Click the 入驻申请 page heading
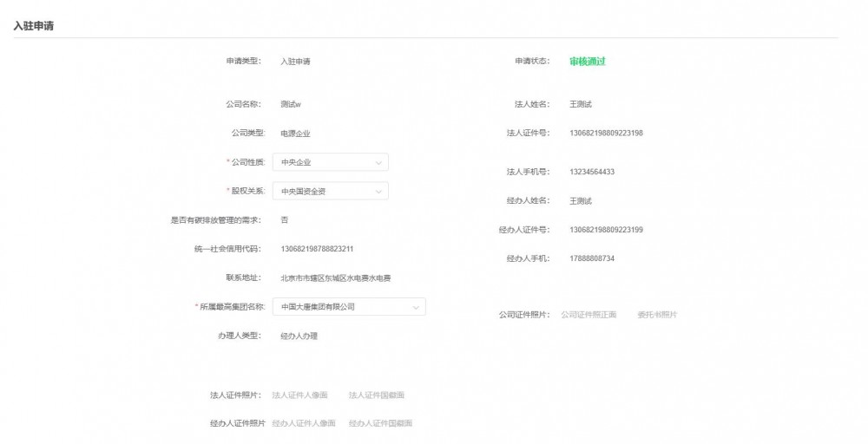This screenshot has width=868, height=444. 34,26
